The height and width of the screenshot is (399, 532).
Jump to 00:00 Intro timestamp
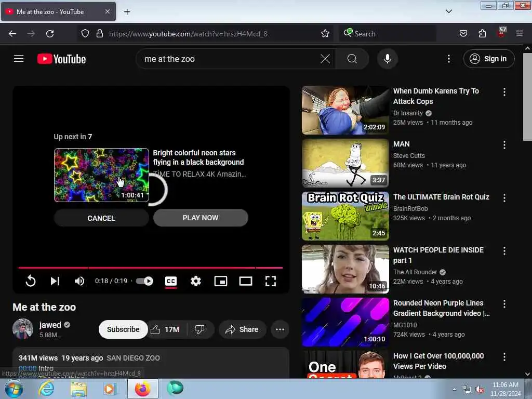tap(28, 368)
